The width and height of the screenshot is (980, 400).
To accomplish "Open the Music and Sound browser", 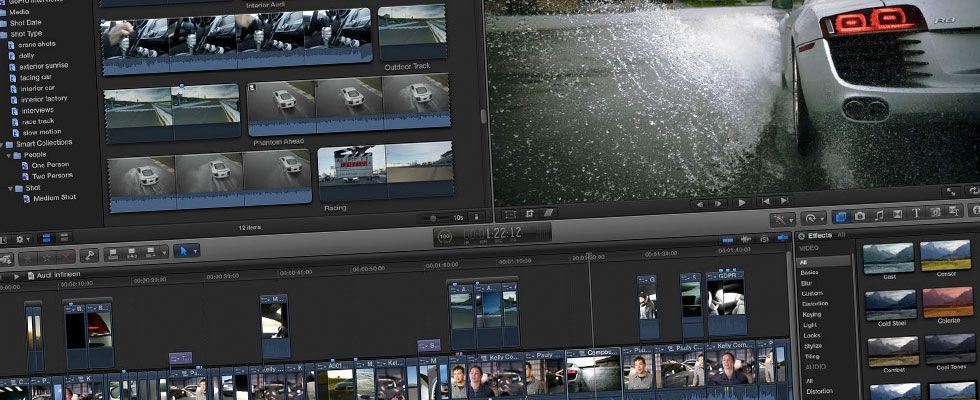I will coord(879,215).
